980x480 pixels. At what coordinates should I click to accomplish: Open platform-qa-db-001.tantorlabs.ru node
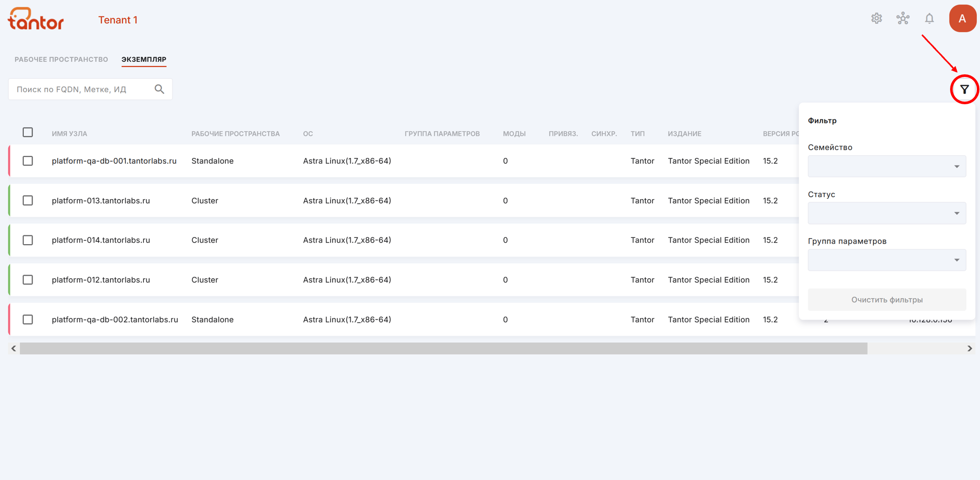114,161
